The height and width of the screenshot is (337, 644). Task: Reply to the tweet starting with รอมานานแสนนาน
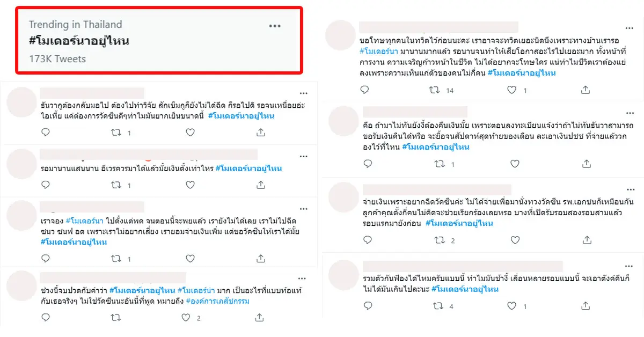click(x=45, y=185)
